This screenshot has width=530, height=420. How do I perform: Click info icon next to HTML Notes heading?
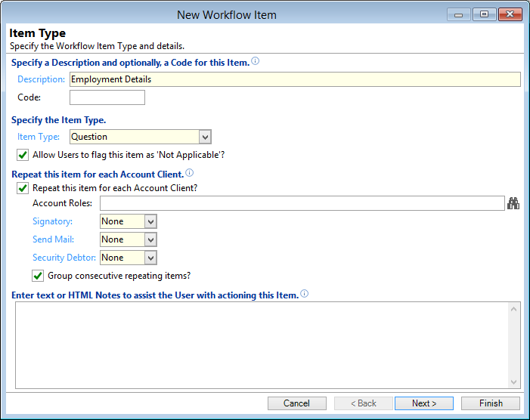[x=305, y=295]
